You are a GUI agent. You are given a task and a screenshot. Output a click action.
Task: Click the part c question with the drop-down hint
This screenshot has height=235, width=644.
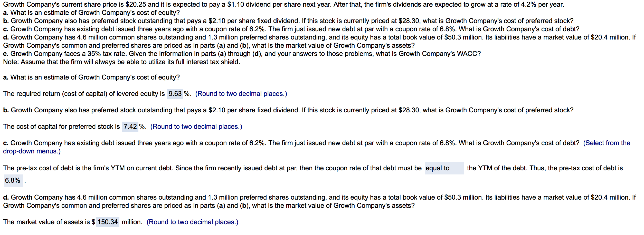317,147
